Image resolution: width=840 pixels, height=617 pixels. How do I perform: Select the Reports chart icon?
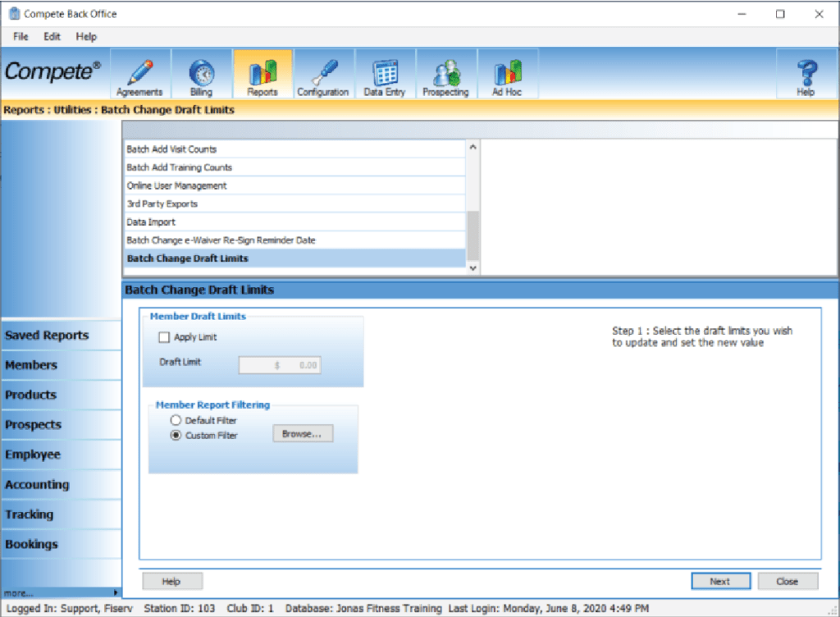pos(262,75)
